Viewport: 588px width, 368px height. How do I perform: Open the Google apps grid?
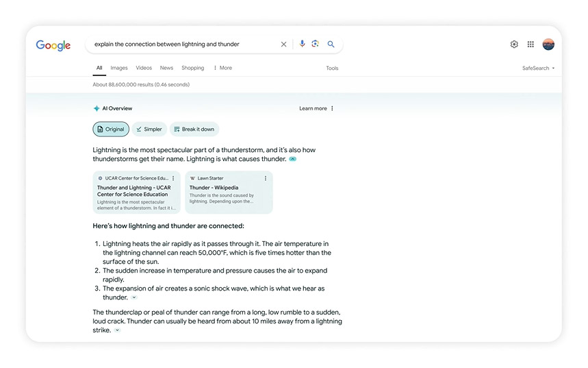531,45
